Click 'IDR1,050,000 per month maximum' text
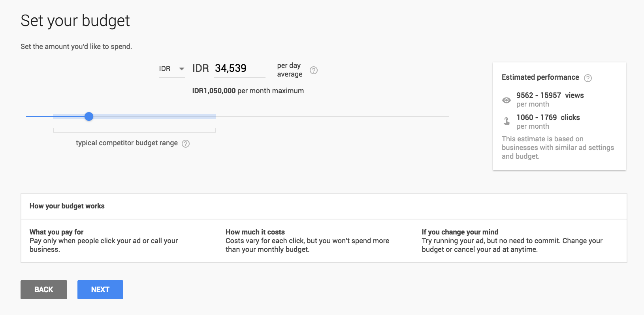 [x=248, y=91]
